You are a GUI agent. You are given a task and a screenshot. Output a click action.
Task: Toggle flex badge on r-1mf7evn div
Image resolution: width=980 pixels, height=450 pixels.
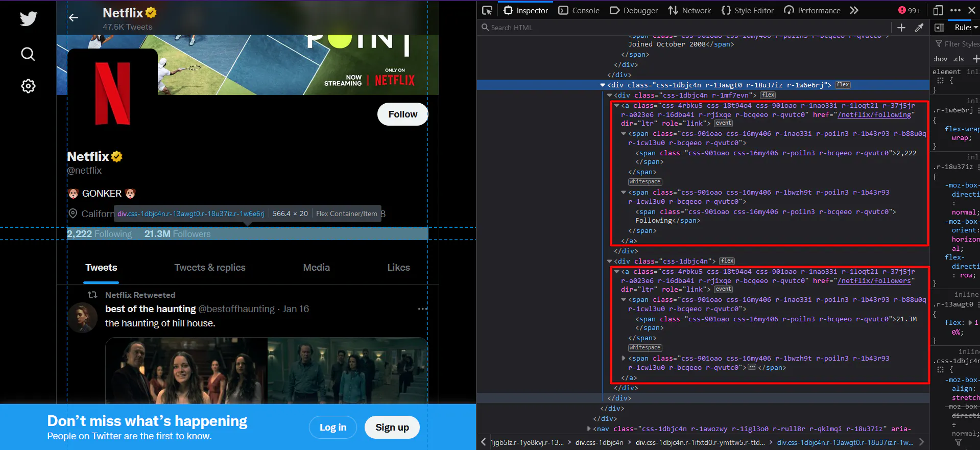click(768, 95)
